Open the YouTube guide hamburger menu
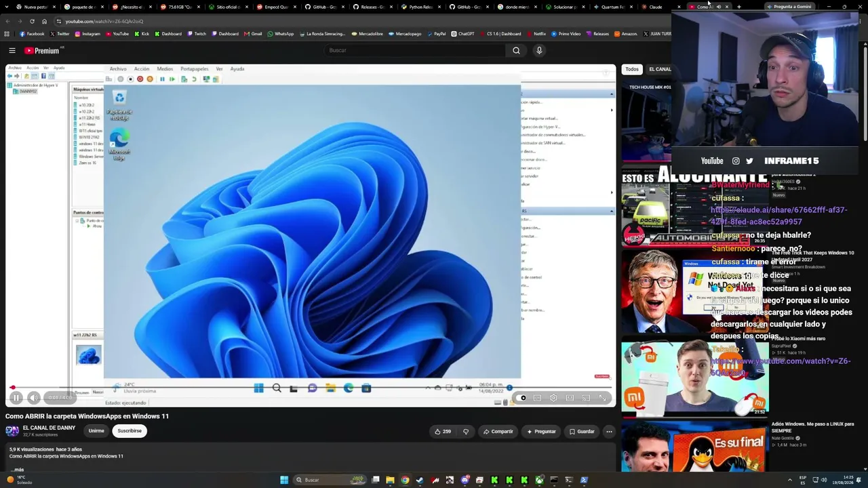Screen dimensions: 868x488 click(12, 50)
